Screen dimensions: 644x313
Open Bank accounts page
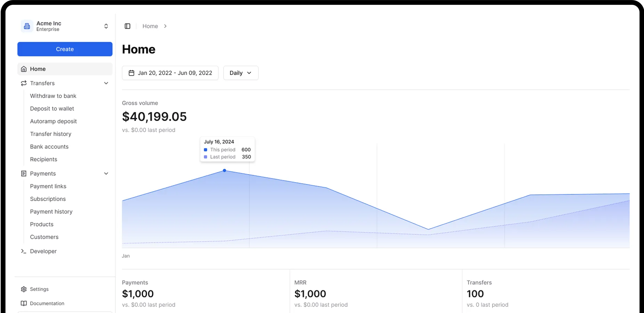click(49, 147)
